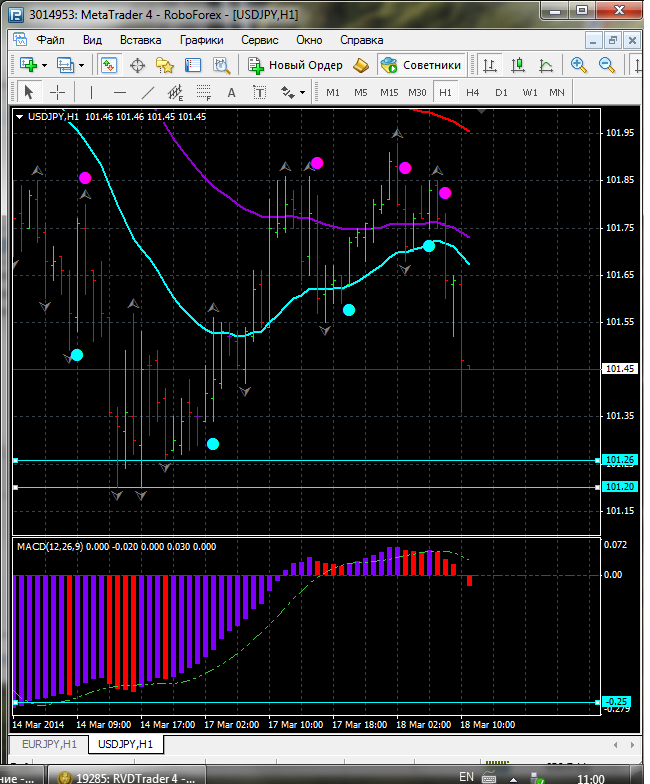Select the trendline drawing tool
The width and height of the screenshot is (650, 784).
148,92
